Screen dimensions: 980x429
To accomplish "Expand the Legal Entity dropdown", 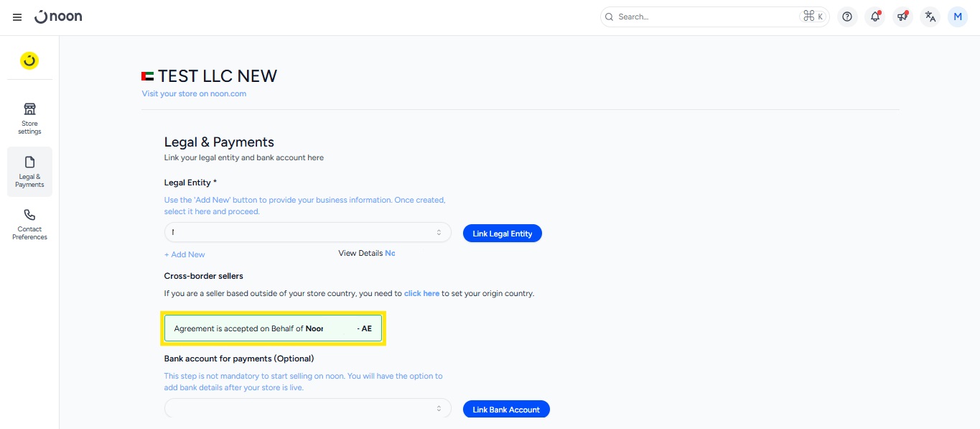I will pos(307,233).
